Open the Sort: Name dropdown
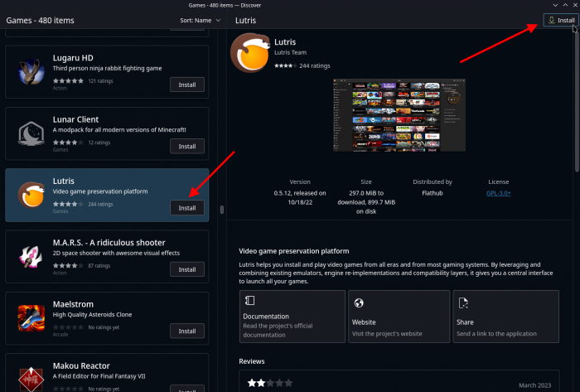 coord(201,21)
